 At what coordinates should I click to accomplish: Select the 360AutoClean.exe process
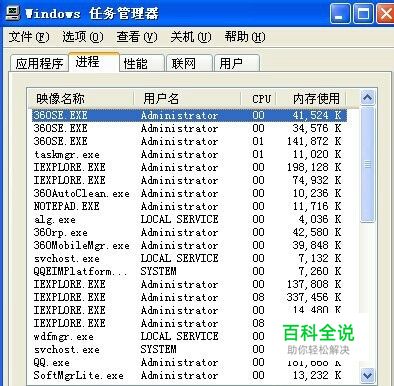[189, 193]
